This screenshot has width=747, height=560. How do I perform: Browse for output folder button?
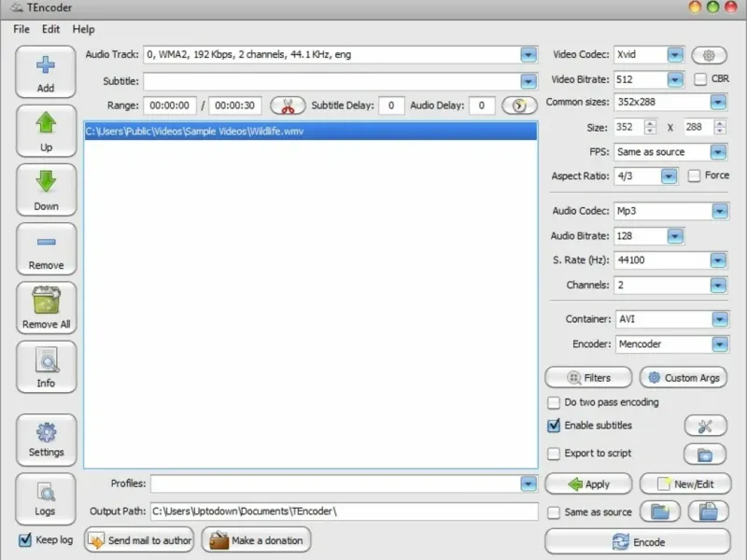click(660, 511)
